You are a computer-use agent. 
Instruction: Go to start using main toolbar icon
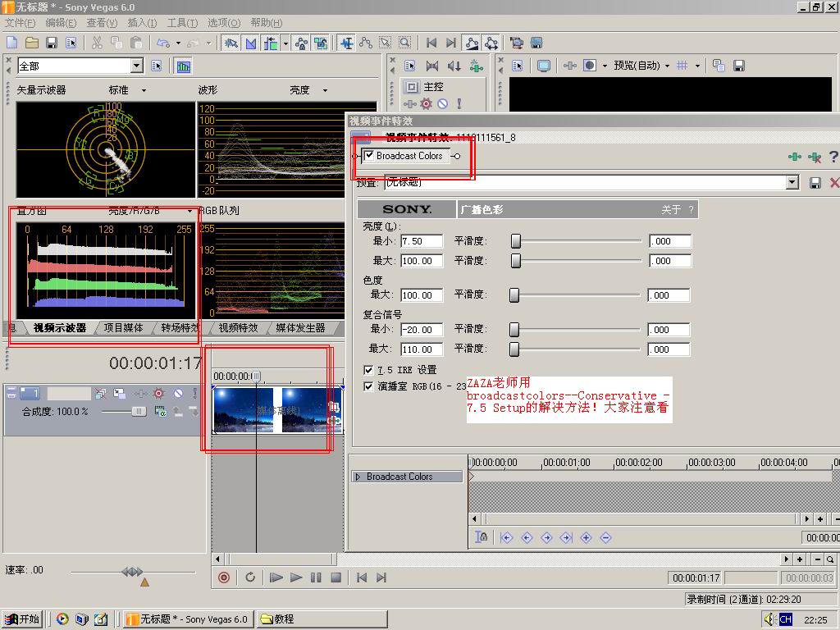[431, 43]
